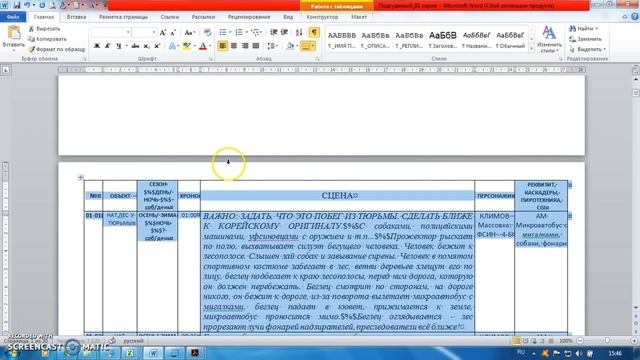Toggle strikethrough (abc) formatting

(x=135, y=46)
